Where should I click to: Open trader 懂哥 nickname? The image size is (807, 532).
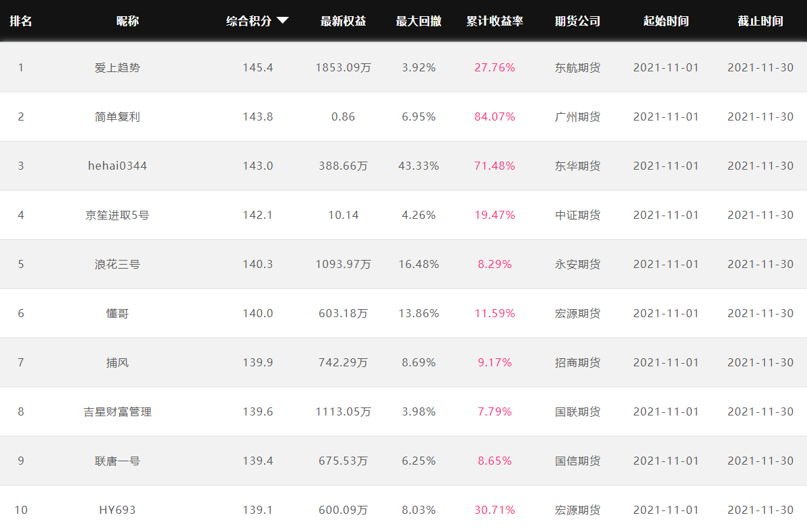coord(117,313)
